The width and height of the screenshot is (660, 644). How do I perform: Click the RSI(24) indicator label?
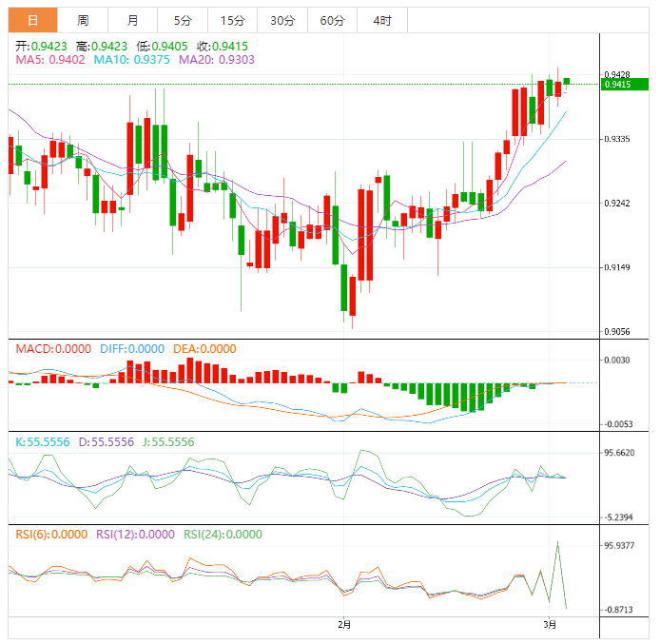[x=223, y=535]
